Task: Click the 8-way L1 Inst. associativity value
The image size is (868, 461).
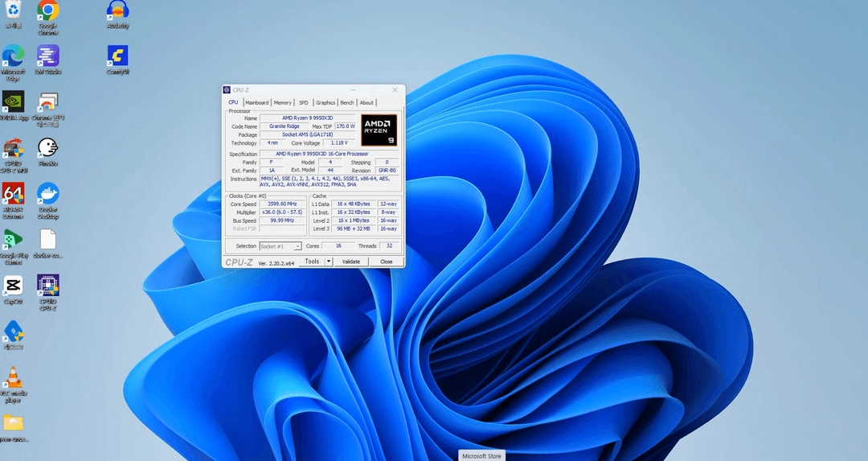Action: point(388,212)
